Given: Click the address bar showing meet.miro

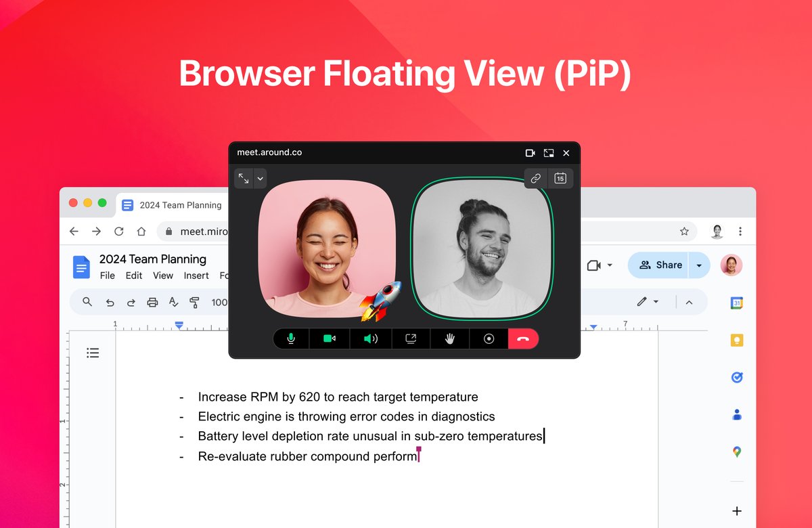Looking at the screenshot, I should coord(428,232).
